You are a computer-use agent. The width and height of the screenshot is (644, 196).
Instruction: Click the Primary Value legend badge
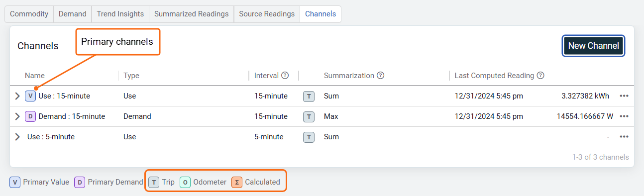pos(15,182)
